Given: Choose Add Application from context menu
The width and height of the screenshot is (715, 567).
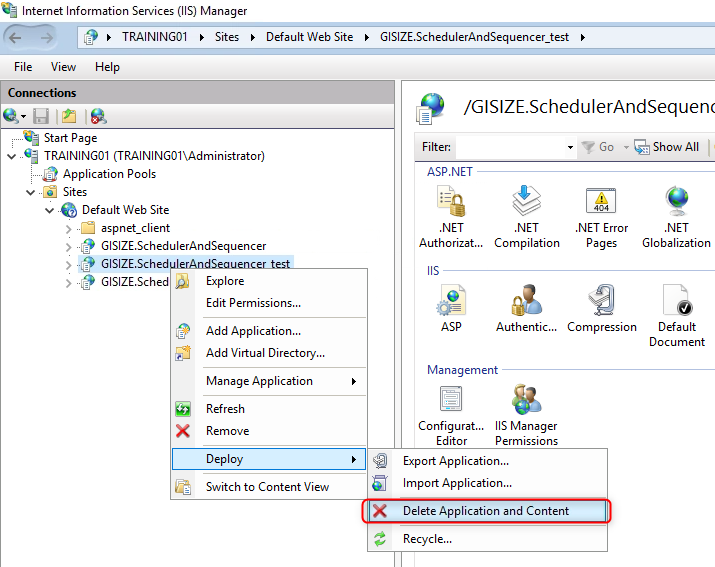Looking at the screenshot, I should [x=269, y=331].
